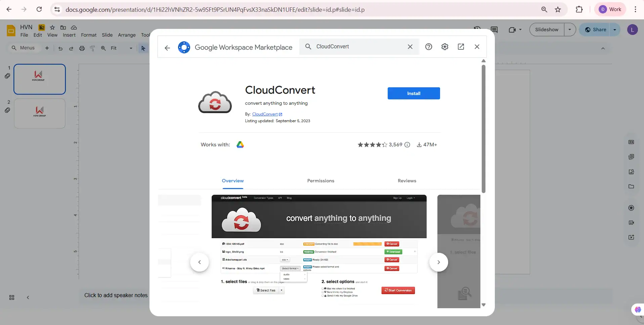Image resolution: width=644 pixels, height=325 pixels.
Task: Clear the CloudConvert search query
Action: coord(410,47)
